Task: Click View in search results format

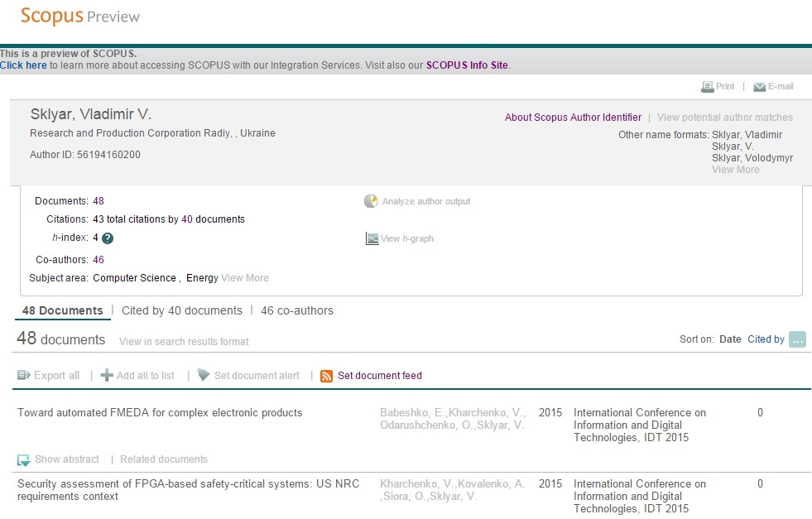Action: (x=184, y=342)
